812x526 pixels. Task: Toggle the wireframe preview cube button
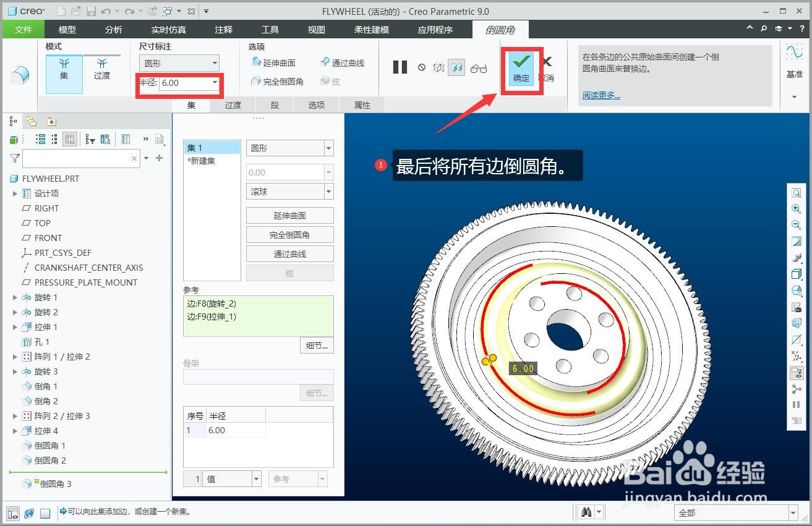pyautogui.click(x=439, y=67)
